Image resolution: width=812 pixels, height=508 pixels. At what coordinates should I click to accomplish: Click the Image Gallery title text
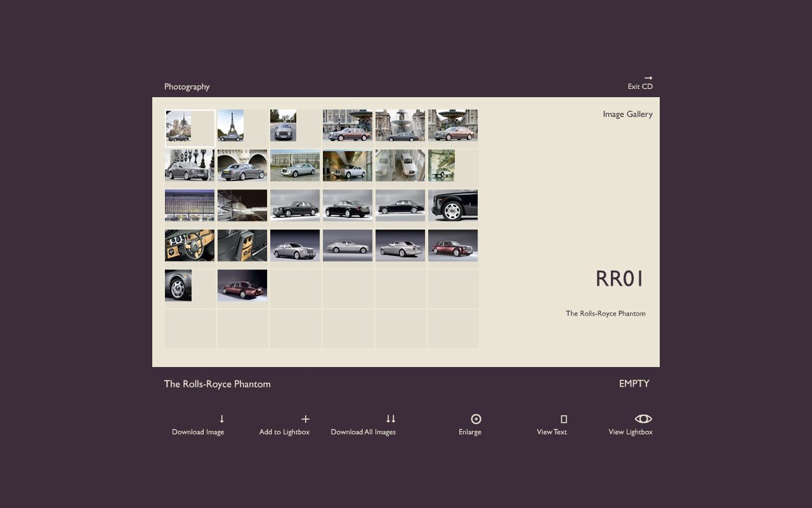point(628,114)
